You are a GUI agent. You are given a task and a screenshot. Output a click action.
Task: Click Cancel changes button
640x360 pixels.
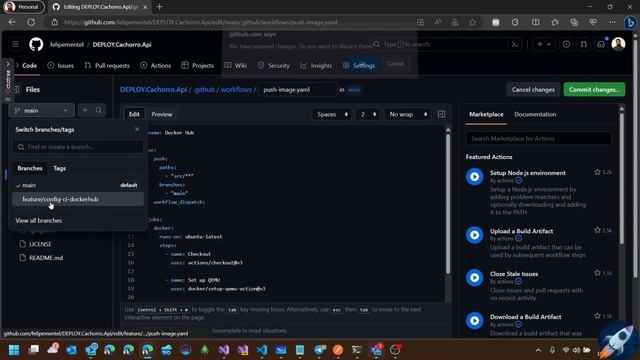coord(533,89)
